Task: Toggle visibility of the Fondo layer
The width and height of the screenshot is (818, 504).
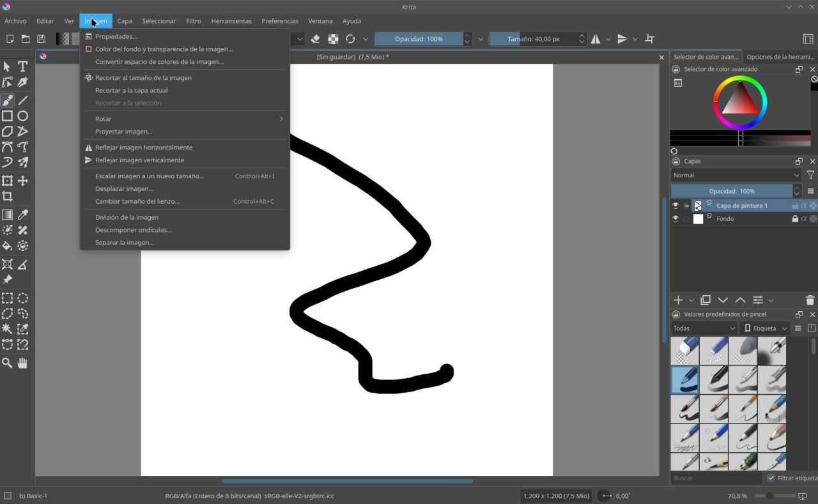Action: click(675, 218)
